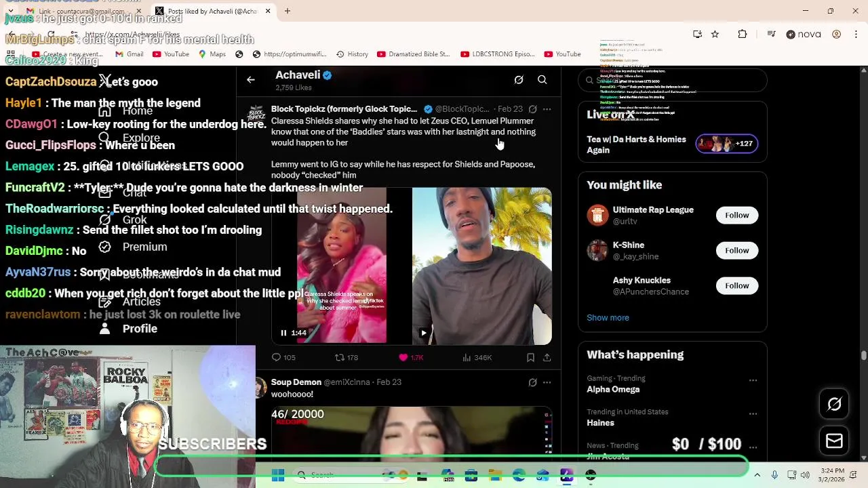The image size is (868, 488).
Task: Click the blue verified badge beside Achaveli
Action: (x=328, y=75)
